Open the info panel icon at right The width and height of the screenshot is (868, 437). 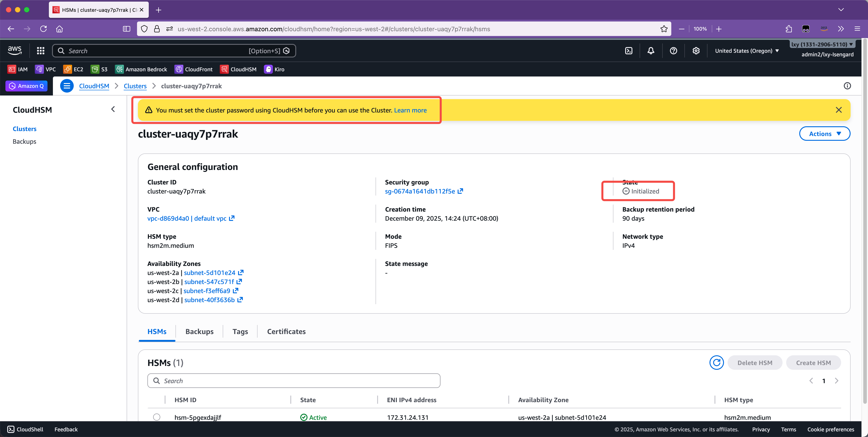coord(847,86)
